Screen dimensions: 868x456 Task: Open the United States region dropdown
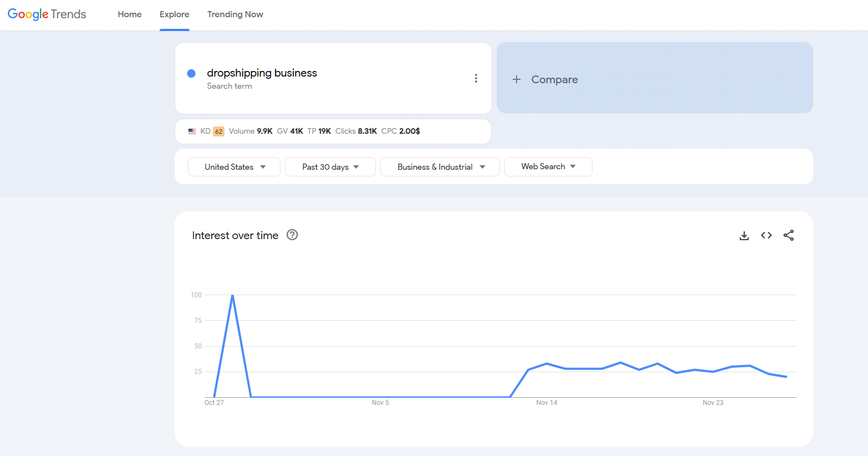coord(234,166)
